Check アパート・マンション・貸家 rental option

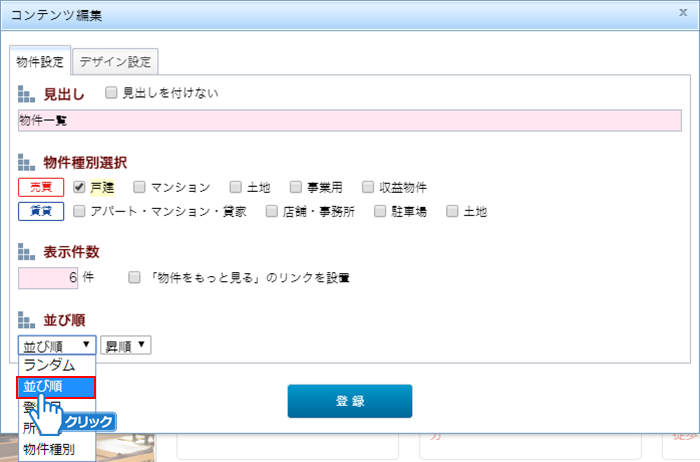coord(79,211)
